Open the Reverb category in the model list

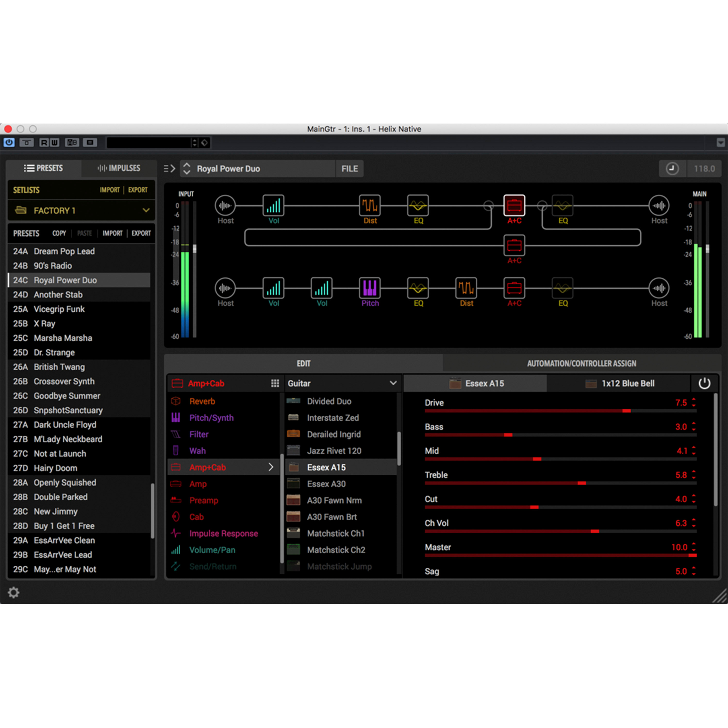[x=202, y=401]
